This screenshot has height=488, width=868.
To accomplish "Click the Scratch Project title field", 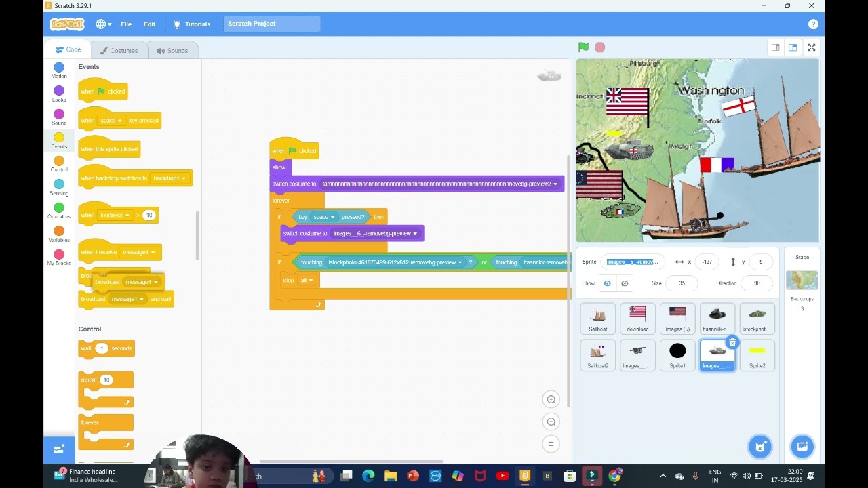I will coord(272,24).
